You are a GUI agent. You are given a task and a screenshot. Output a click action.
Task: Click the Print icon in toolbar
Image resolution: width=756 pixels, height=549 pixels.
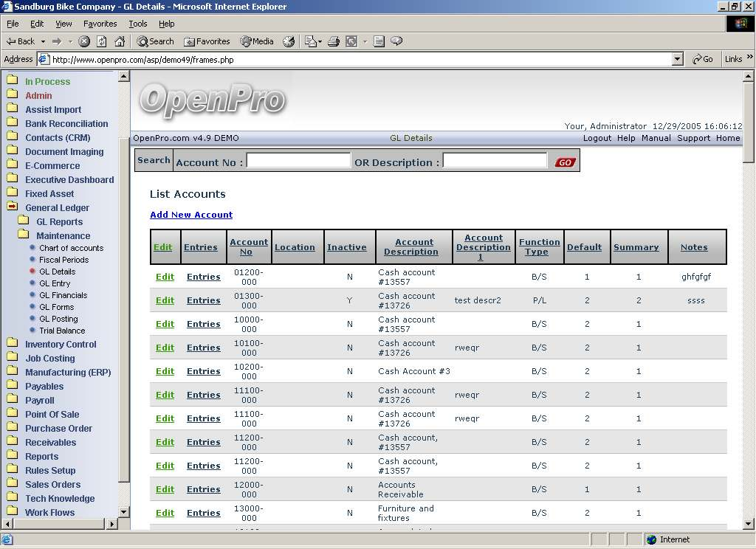[334, 41]
